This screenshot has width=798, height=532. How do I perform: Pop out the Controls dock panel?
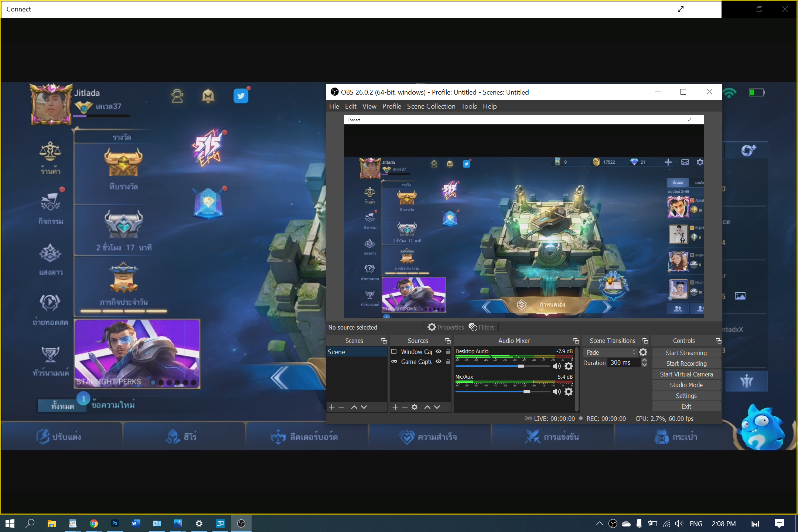718,341
